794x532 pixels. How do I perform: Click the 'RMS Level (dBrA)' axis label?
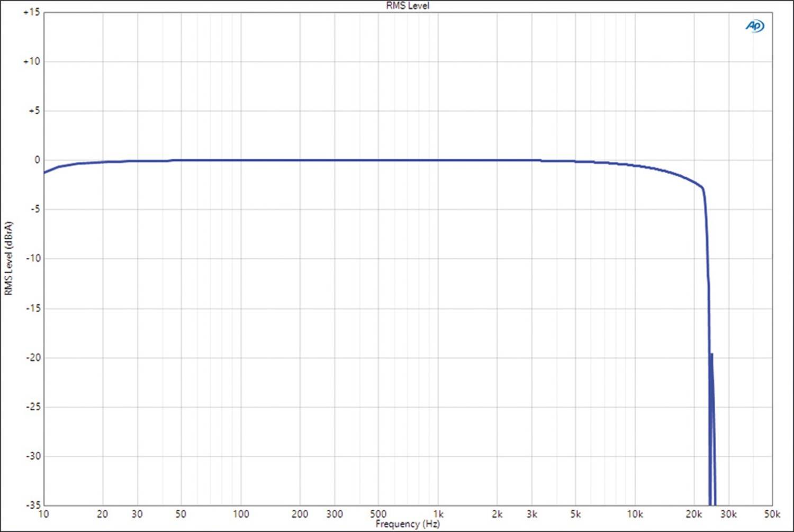tap(8, 258)
